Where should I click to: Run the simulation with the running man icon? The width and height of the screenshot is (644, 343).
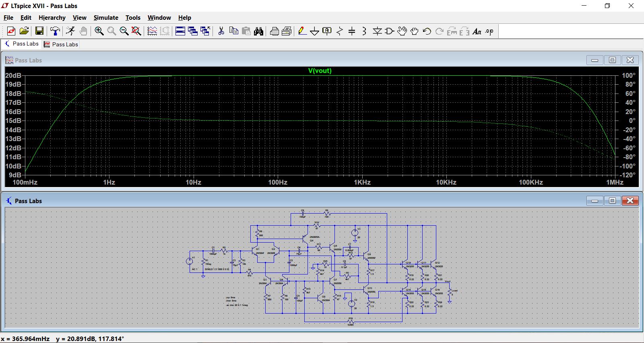tap(70, 31)
